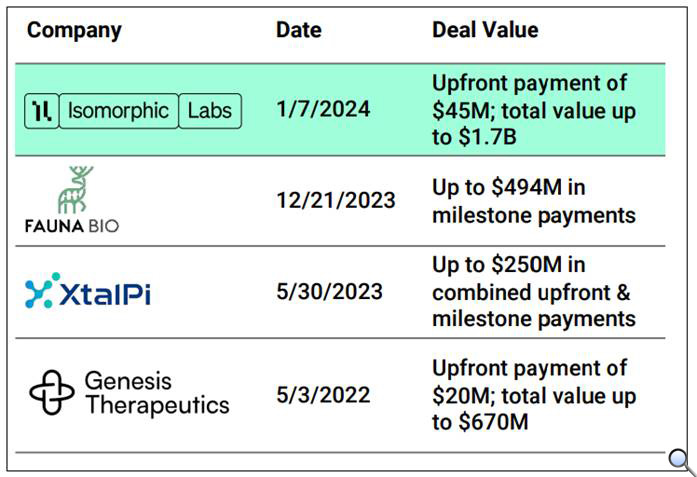697x477 pixels.
Task: Click the FAUNA BIO wordmark text
Action: point(72,226)
